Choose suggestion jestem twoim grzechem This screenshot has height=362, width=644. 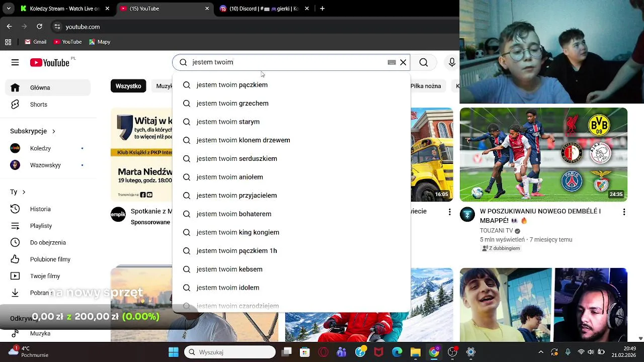click(291, 103)
